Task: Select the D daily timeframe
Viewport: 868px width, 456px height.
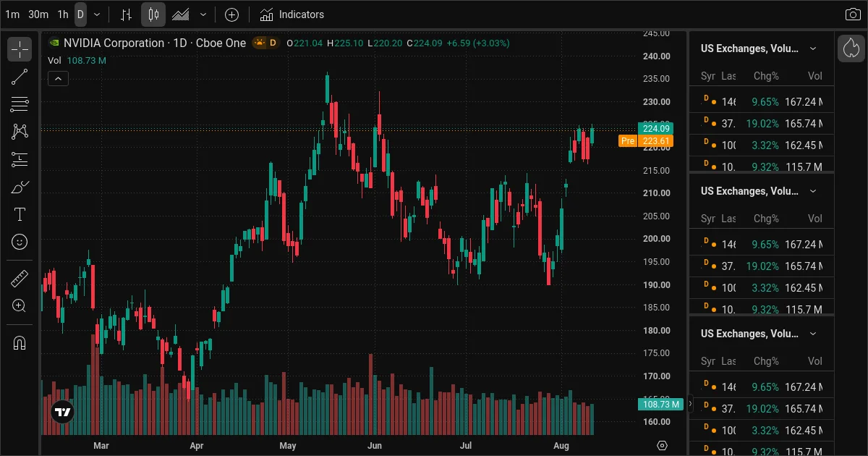Action: click(80, 14)
